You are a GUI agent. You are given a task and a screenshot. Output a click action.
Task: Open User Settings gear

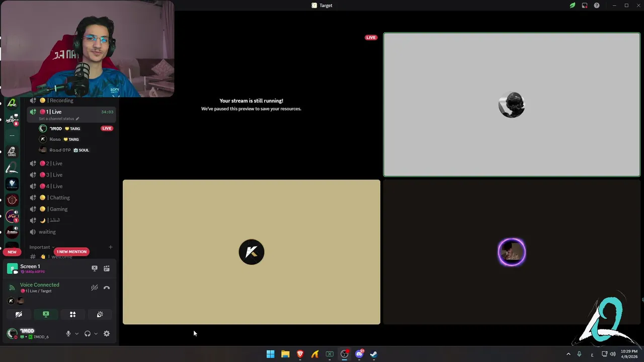tap(107, 333)
